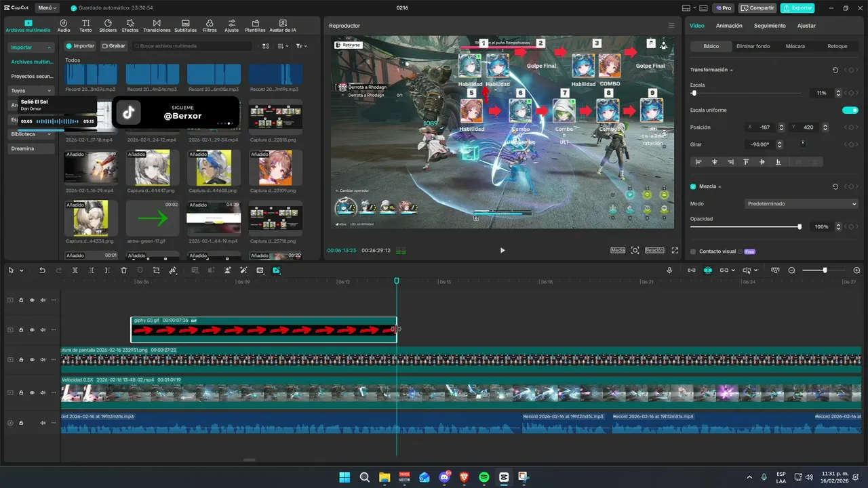Hide the giphy (2).gif track with eye icon
The height and width of the screenshot is (488, 868).
pyautogui.click(x=32, y=329)
